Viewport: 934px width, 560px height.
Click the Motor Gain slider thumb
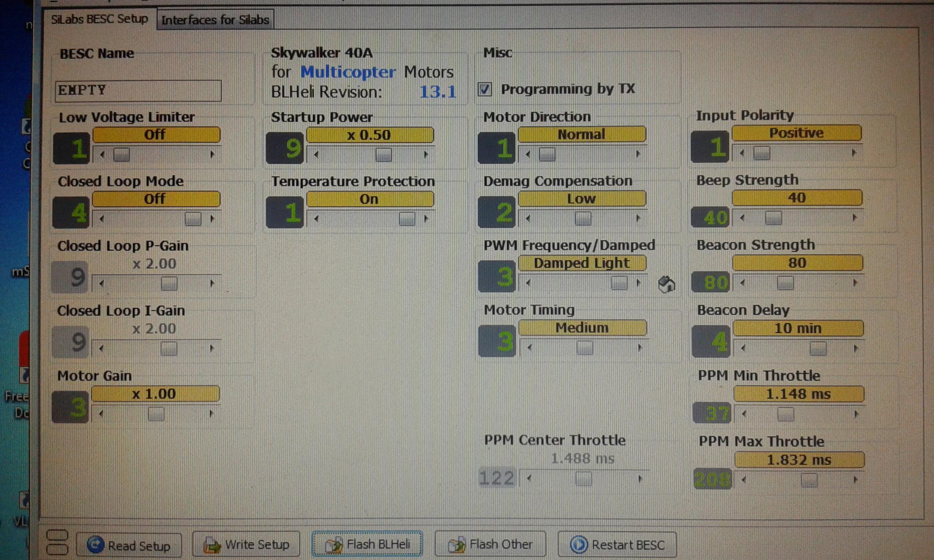[156, 414]
